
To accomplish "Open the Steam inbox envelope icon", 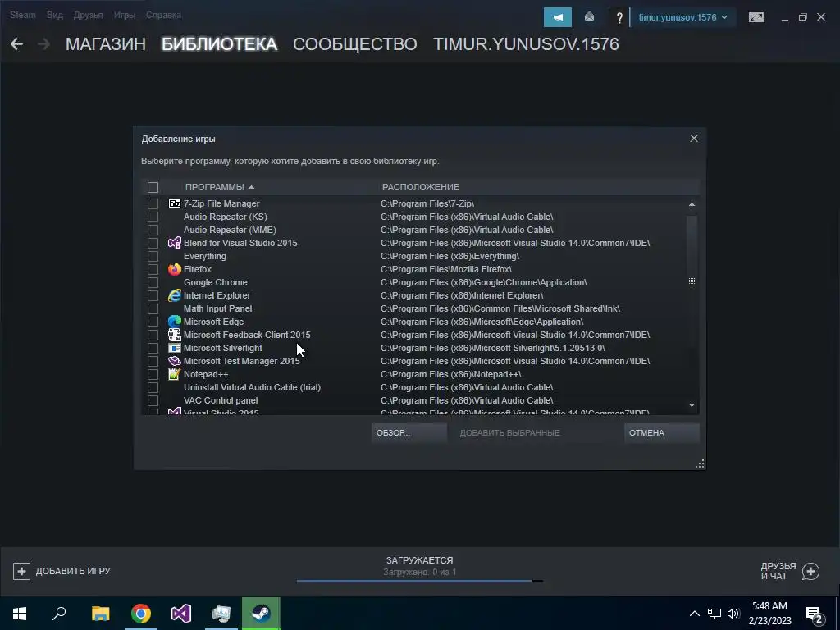I will (x=589, y=17).
